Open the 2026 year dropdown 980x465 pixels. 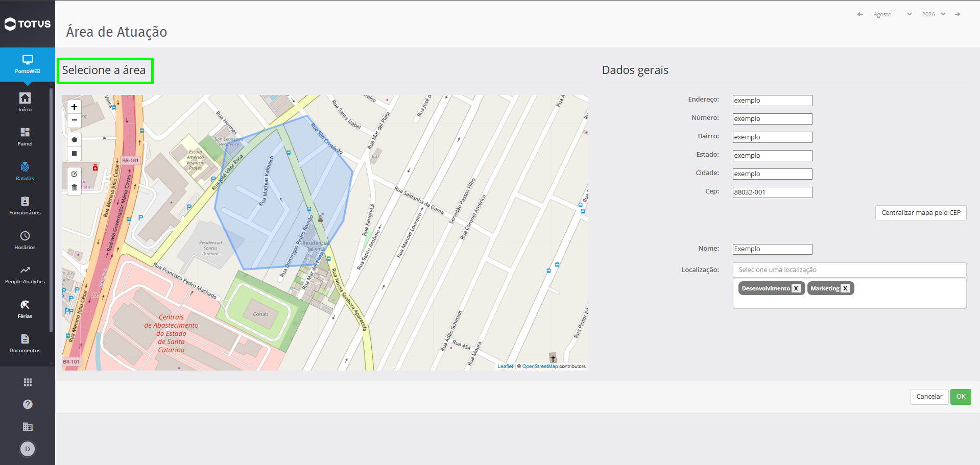[x=934, y=14]
